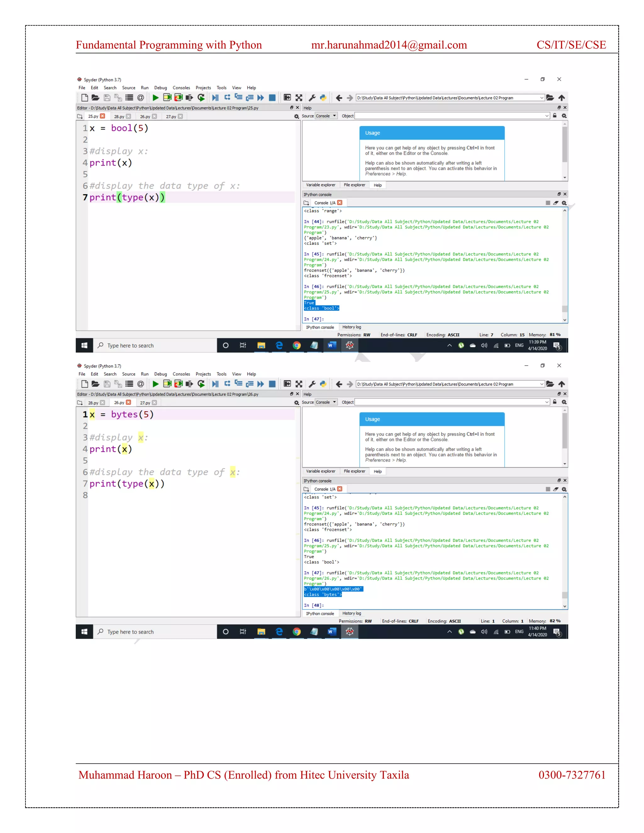The width and height of the screenshot is (644, 833).
Task: Open the browse working directory folder in 25.py window
Action: pos(550,98)
